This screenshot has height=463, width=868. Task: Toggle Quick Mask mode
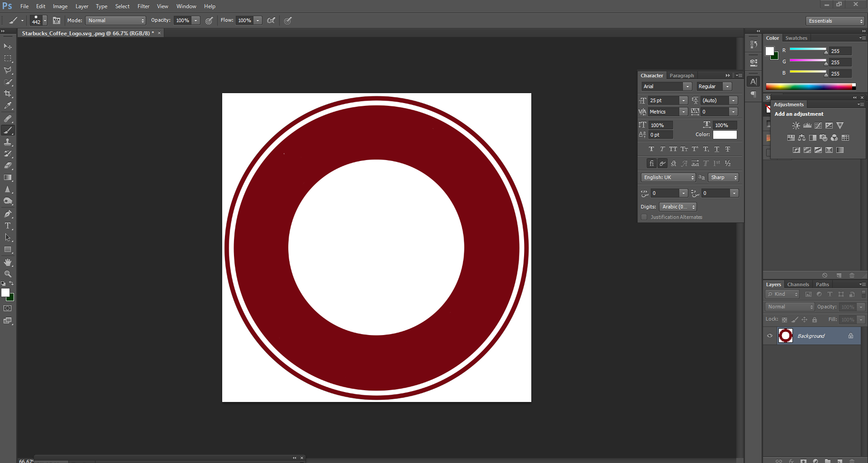(x=8, y=308)
